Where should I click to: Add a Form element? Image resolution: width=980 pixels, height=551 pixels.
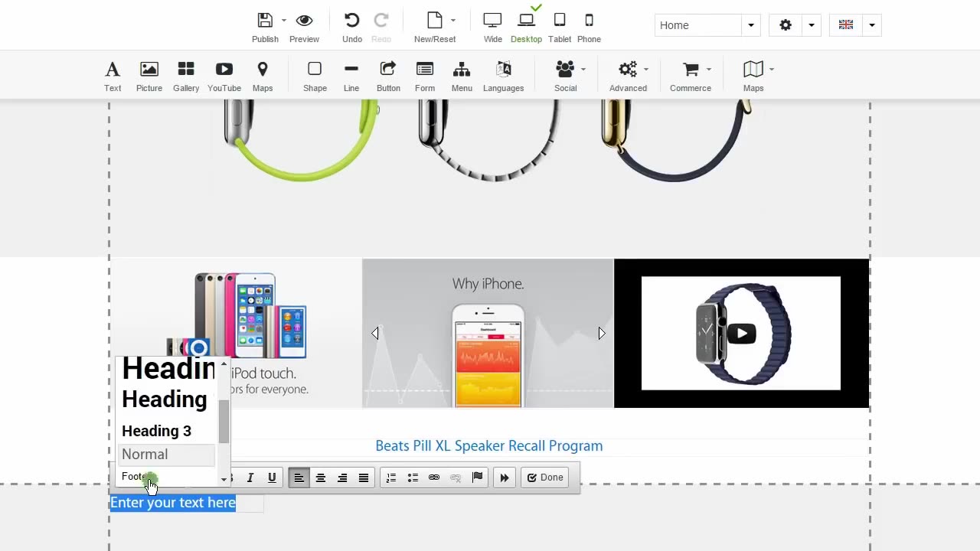[x=424, y=70]
